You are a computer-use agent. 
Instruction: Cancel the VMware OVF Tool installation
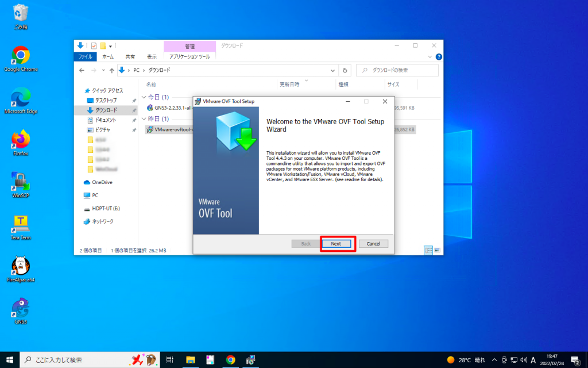click(373, 243)
